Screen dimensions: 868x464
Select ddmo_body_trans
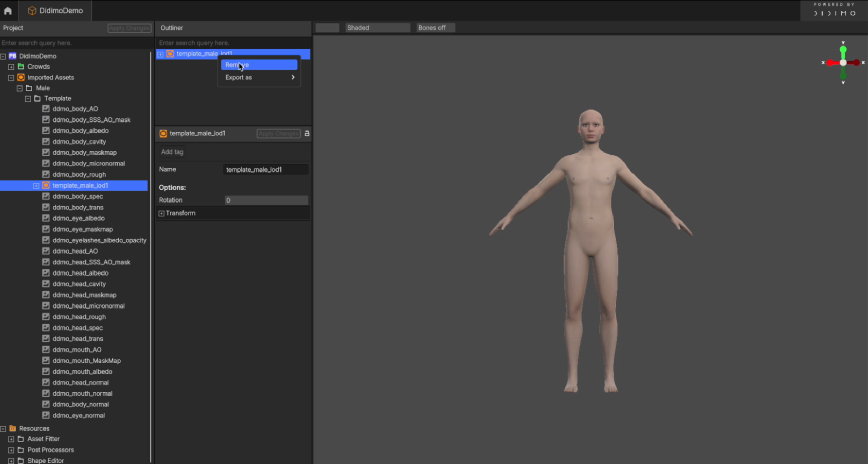click(x=78, y=207)
